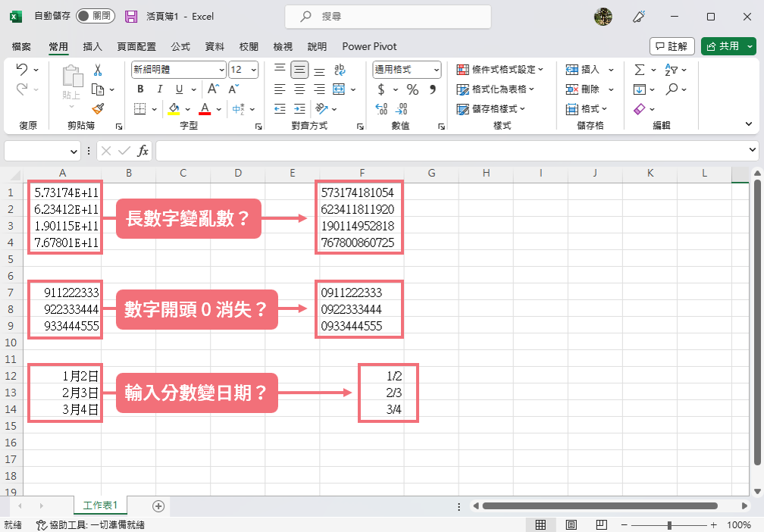Expand the font color dropdown arrow
This screenshot has height=532, width=764.
218,108
